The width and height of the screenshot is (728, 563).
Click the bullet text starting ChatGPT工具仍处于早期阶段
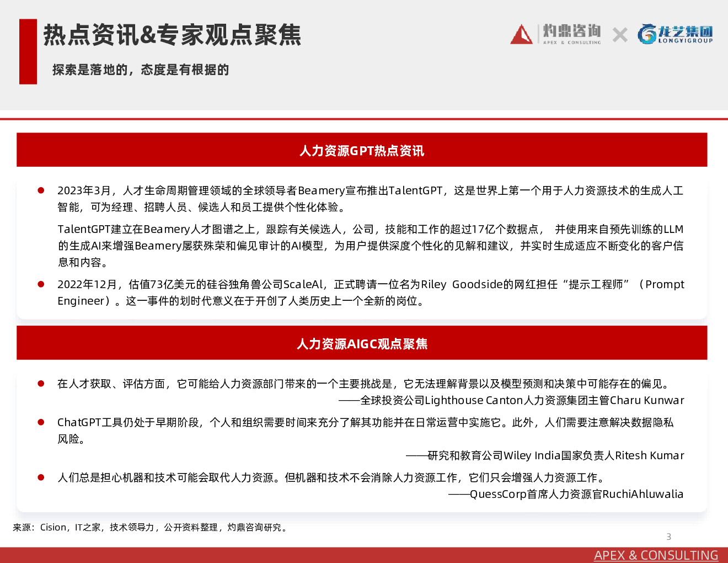(365, 431)
